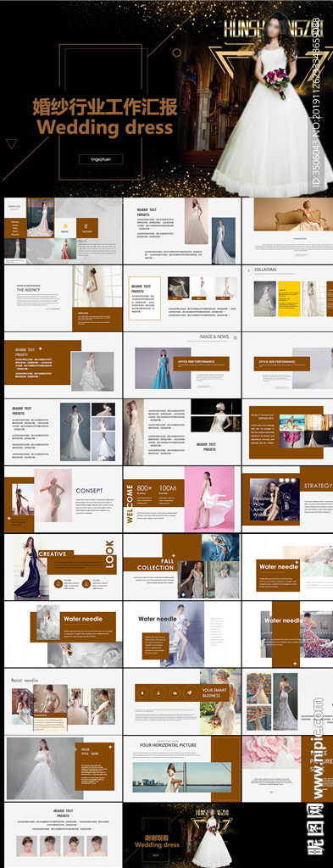Open the FALL COLLECTION slide thumbnail
This screenshot has height=868, width=333.
click(x=182, y=567)
